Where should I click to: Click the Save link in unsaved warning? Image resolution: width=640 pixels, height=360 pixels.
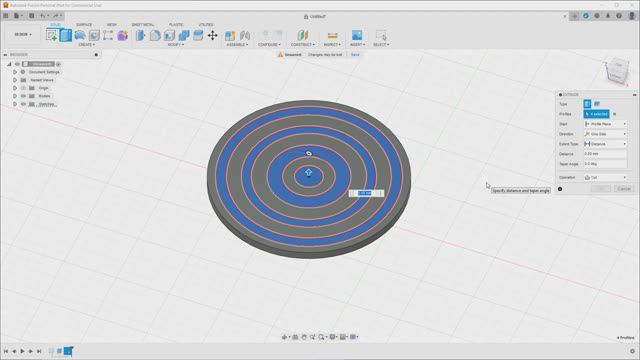pos(355,55)
